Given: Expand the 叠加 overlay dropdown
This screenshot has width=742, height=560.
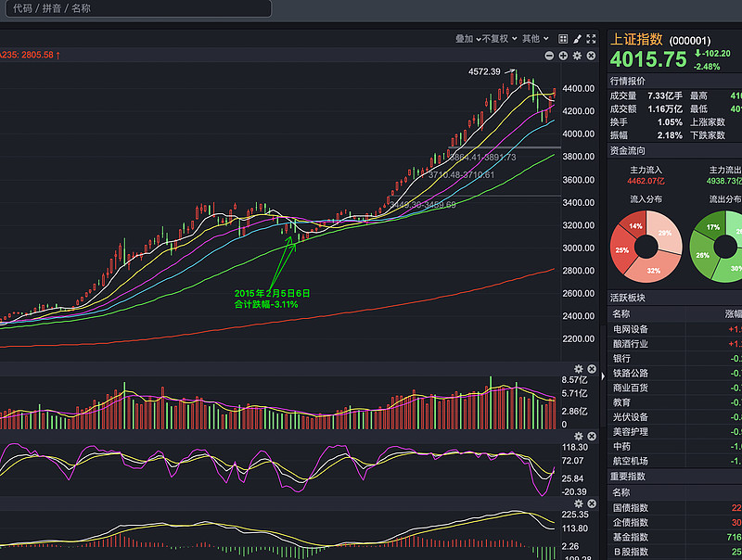Looking at the screenshot, I should coord(468,39).
